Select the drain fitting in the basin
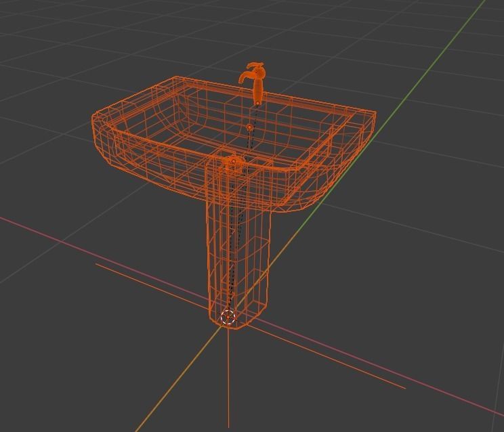 pos(234,163)
